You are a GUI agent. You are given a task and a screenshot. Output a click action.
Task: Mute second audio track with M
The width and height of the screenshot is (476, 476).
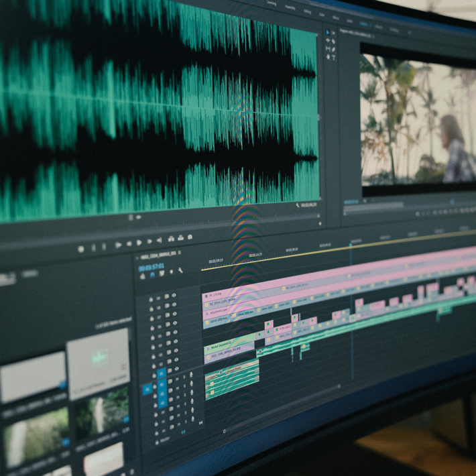click(178, 388)
